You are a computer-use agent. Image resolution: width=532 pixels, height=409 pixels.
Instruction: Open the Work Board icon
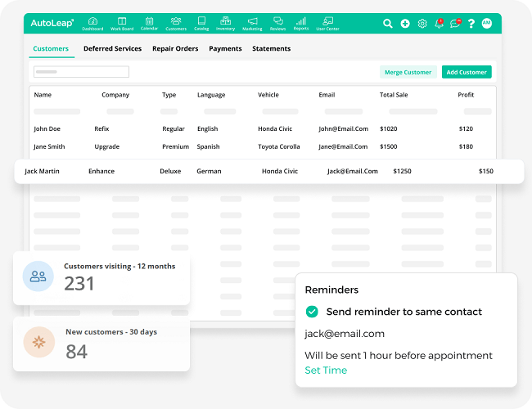pos(121,22)
